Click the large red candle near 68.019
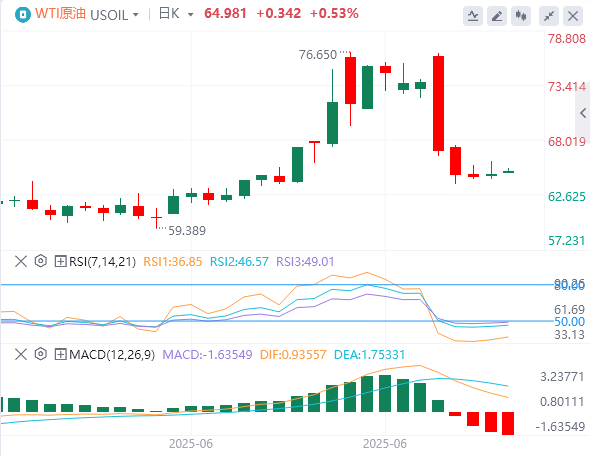Screen dimensions: 590x456 pos(438,103)
